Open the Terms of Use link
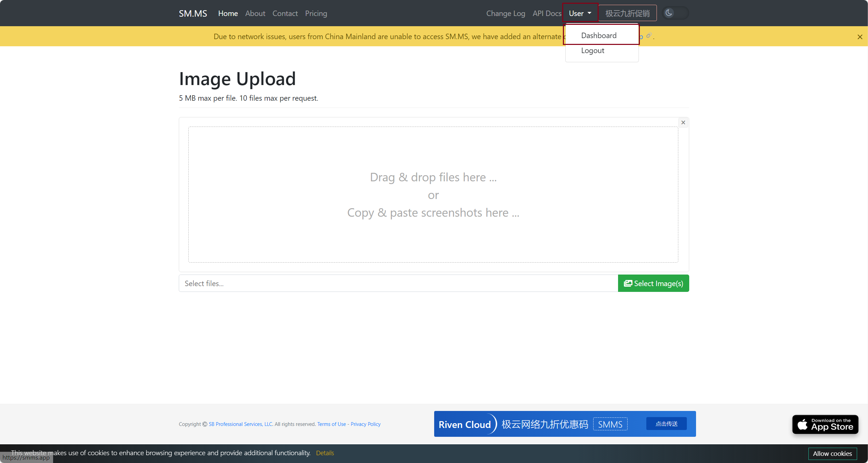The image size is (868, 463). click(331, 424)
